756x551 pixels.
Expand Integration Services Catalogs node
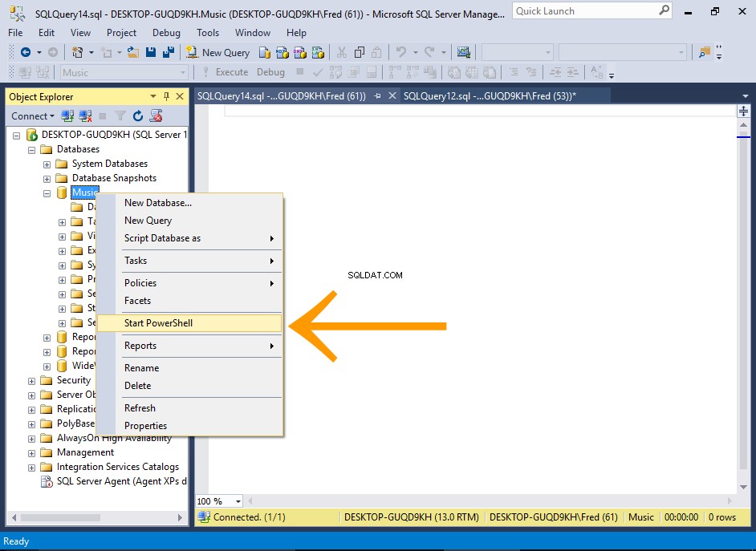click(32, 468)
